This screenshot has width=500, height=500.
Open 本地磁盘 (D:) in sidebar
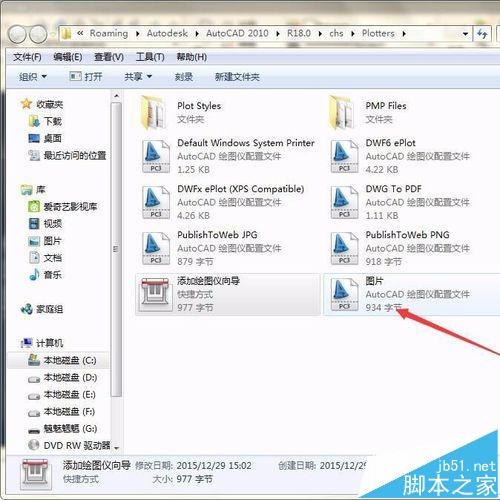[x=62, y=378]
